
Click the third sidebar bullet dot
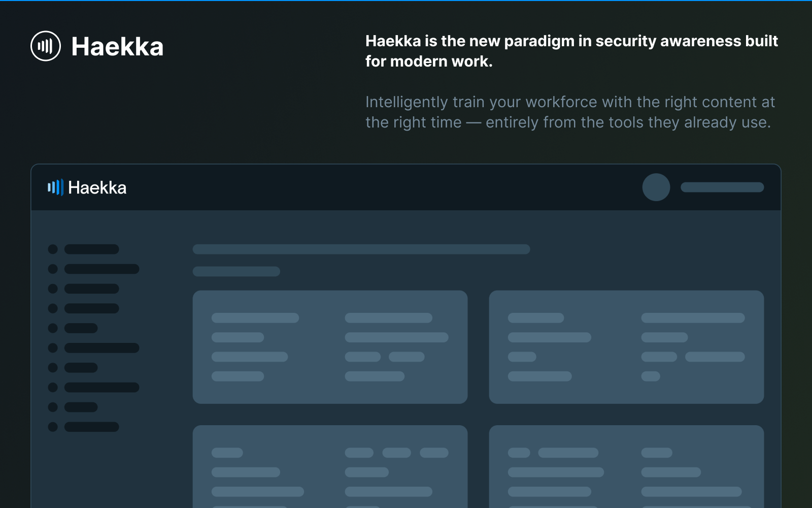point(53,289)
